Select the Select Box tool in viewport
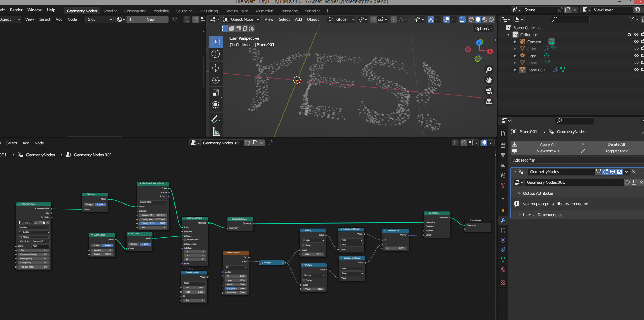The width and height of the screenshot is (644, 320). (216, 42)
